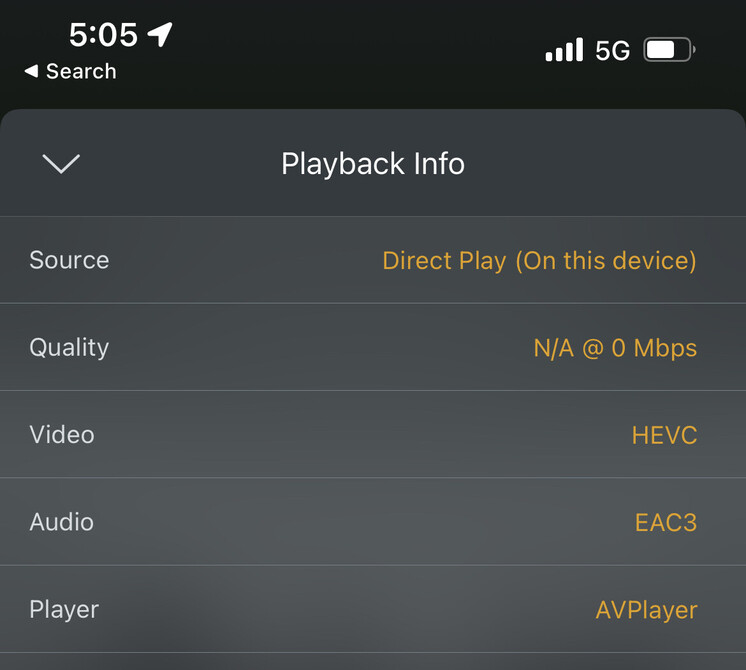Viewport: 746px width, 670px height.
Task: Select the Source row label
Action: [x=69, y=260]
